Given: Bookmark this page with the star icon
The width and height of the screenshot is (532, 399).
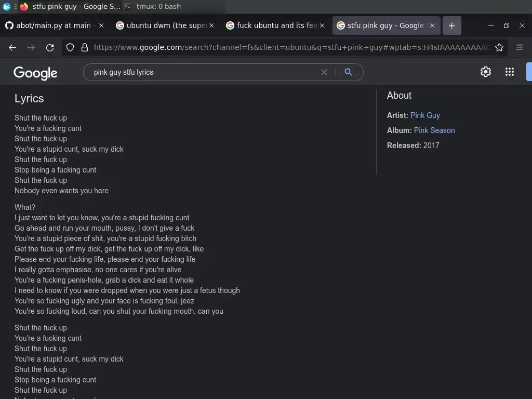Looking at the screenshot, I should tap(499, 47).
